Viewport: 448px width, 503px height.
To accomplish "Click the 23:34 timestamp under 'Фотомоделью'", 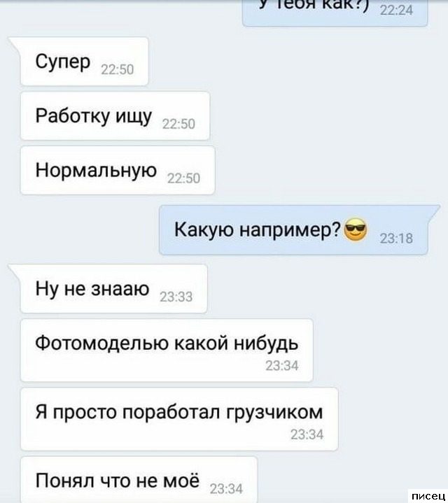I will (282, 366).
